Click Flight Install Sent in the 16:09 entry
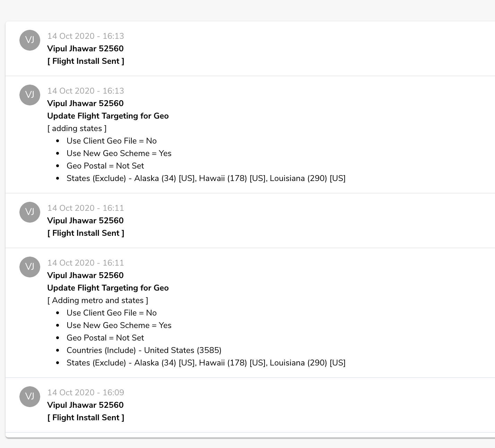The image size is (495, 448). pos(86,417)
